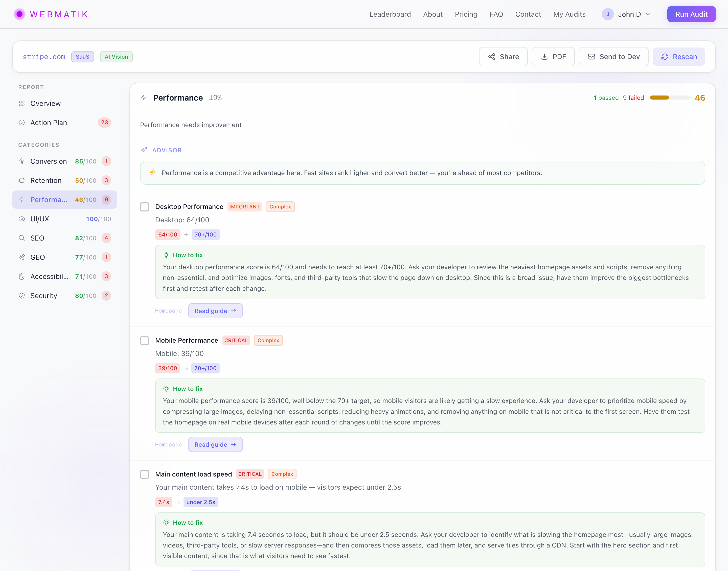Tick the Main content load speed checkbox
The height and width of the screenshot is (571, 728).
tap(145, 474)
